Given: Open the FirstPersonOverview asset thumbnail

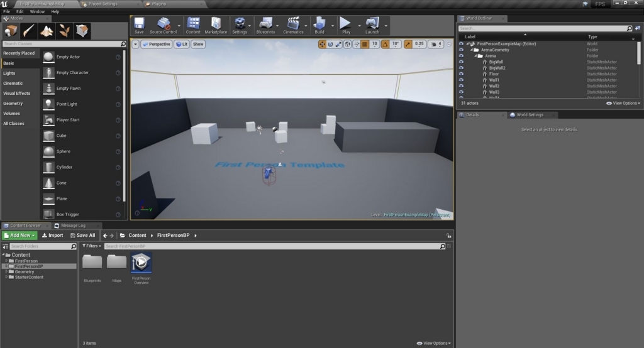Looking at the screenshot, I should 141,263.
